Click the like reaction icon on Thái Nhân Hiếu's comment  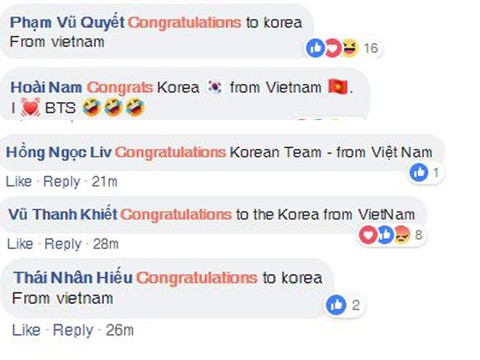coord(336,305)
